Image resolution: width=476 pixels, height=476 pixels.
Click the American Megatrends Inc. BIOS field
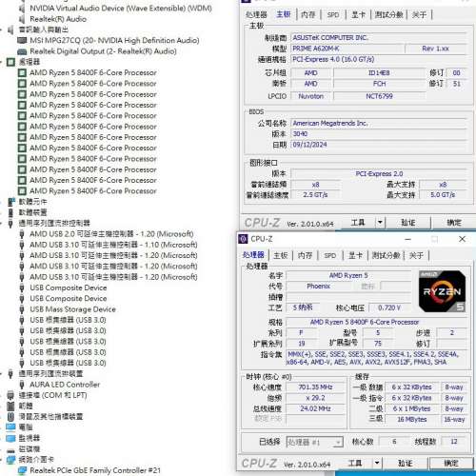379,123
